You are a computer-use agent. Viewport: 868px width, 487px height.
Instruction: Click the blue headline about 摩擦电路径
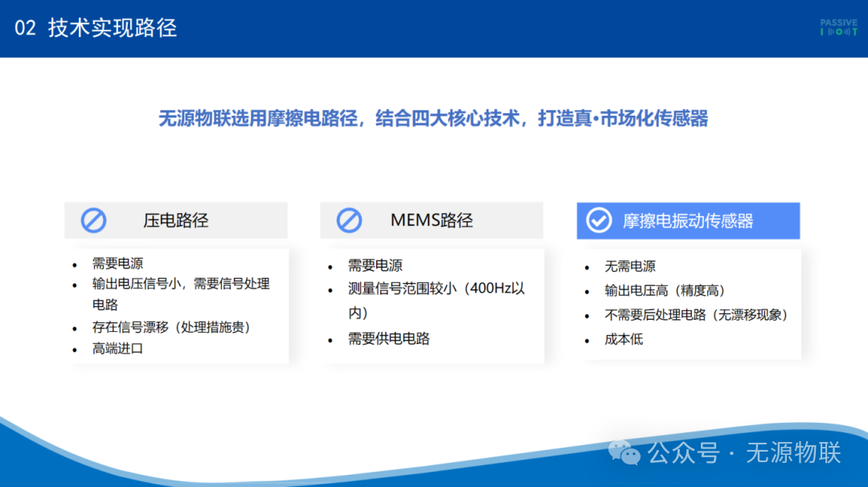(433, 118)
